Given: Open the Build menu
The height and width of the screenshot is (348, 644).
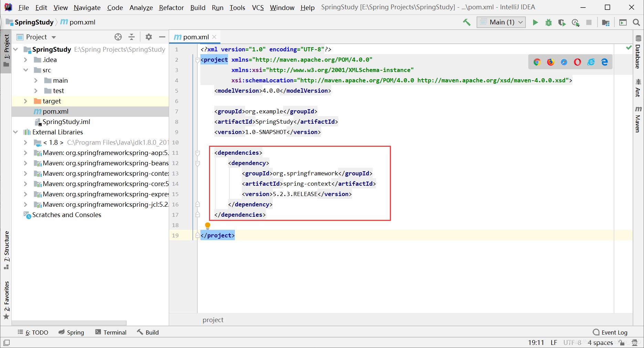Looking at the screenshot, I should point(198,8).
